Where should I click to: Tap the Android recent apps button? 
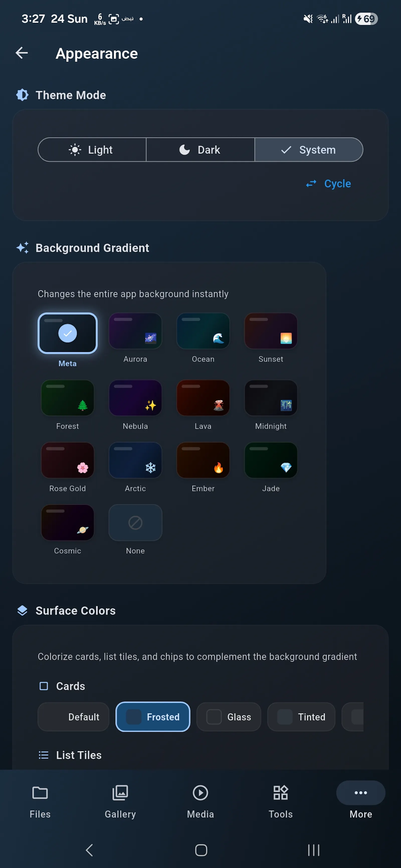(x=313, y=850)
